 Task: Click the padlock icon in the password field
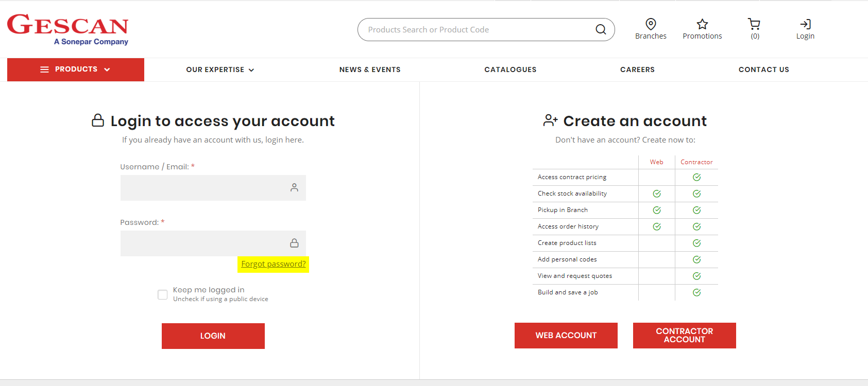(x=294, y=243)
